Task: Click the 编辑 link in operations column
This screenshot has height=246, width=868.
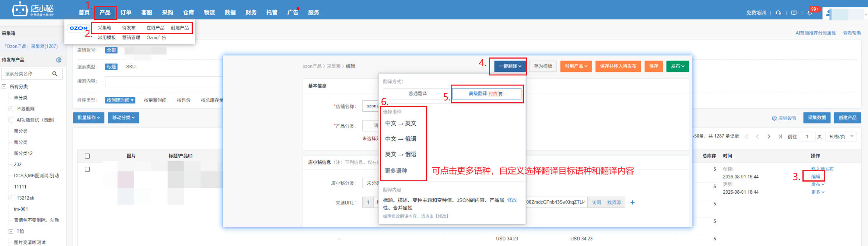Action: click(816, 176)
